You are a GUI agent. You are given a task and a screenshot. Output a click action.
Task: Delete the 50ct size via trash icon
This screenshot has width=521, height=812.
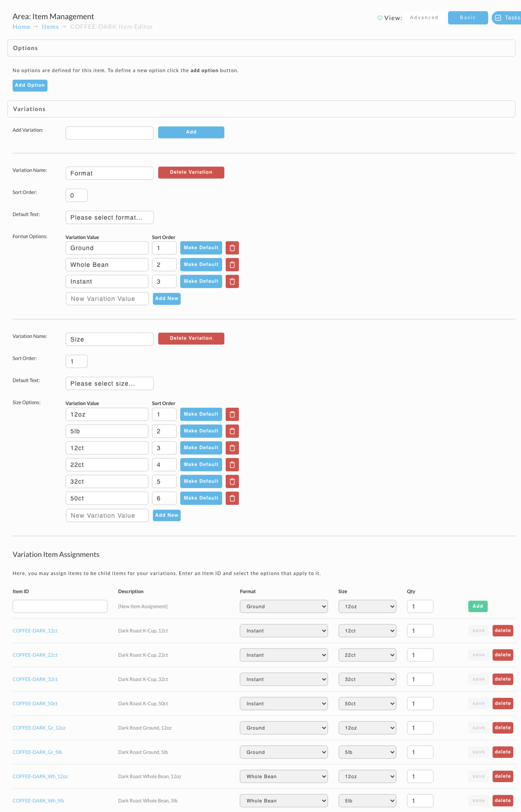tap(232, 498)
